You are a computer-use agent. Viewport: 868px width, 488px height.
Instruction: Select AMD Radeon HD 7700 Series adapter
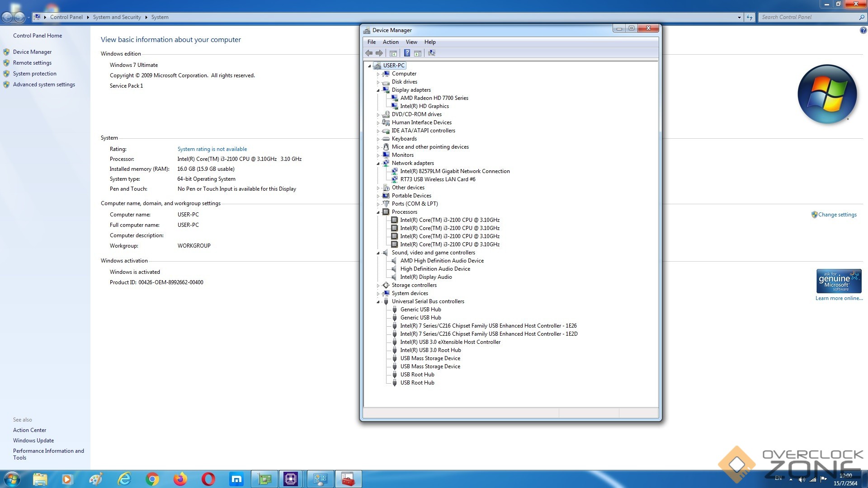tap(434, 98)
